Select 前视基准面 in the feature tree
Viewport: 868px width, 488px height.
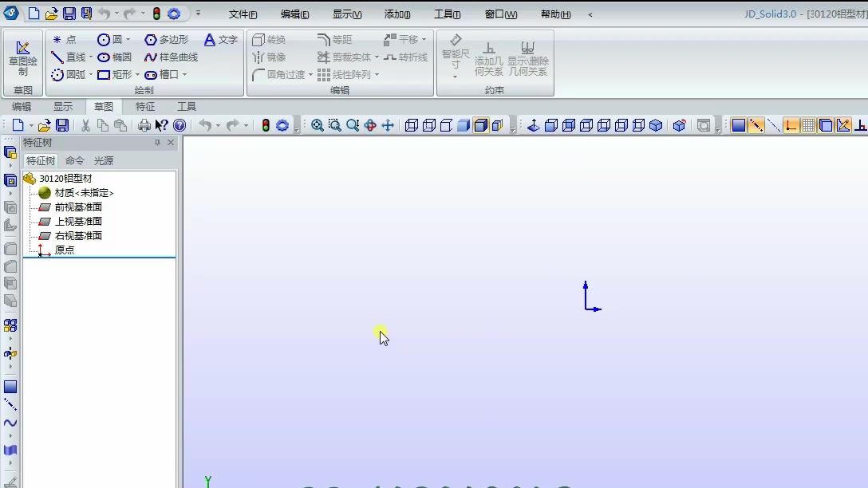pyautogui.click(x=78, y=207)
